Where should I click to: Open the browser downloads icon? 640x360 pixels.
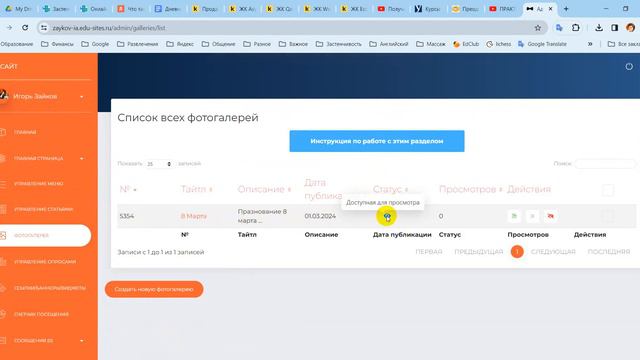(599, 28)
